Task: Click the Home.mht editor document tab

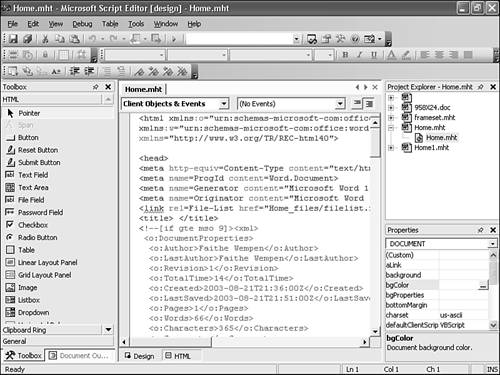Action: pos(144,89)
